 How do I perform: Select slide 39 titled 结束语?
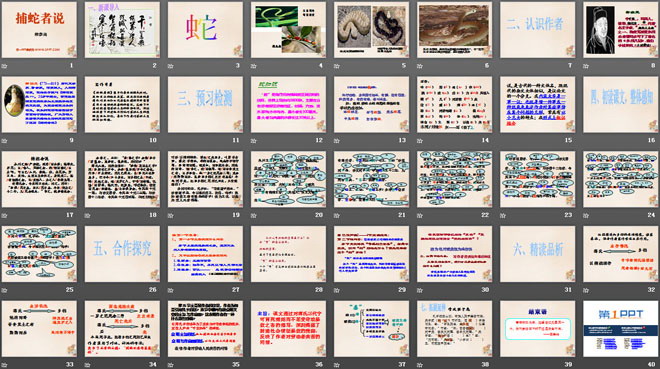pos(538,329)
